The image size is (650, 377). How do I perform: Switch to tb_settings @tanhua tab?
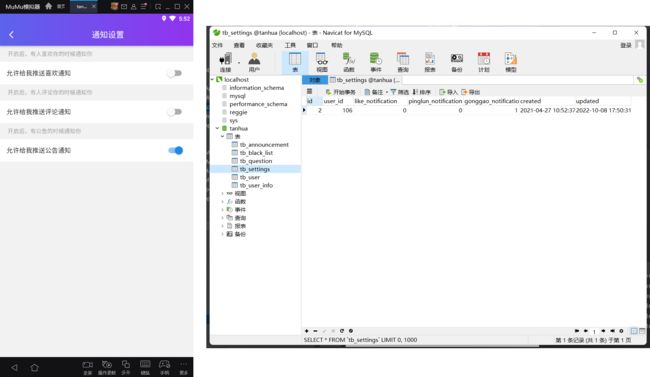tap(365, 80)
